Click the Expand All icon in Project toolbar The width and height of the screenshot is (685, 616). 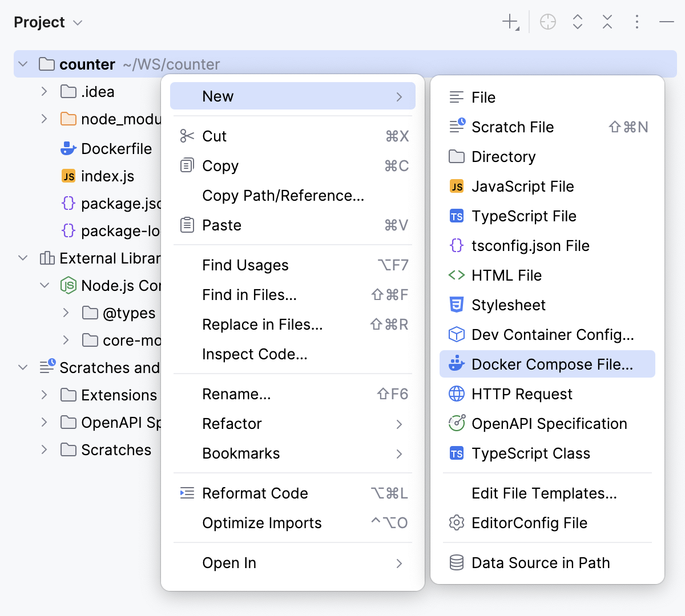[x=578, y=22]
